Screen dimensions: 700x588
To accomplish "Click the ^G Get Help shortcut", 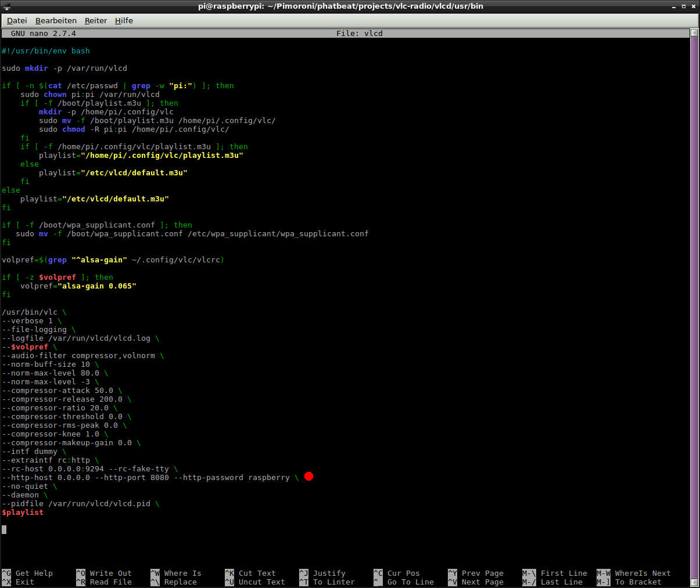I will pyautogui.click(x=28, y=573).
